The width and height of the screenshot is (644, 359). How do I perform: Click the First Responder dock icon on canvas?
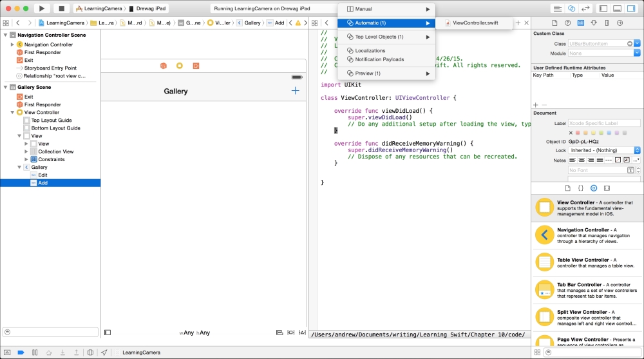click(164, 66)
